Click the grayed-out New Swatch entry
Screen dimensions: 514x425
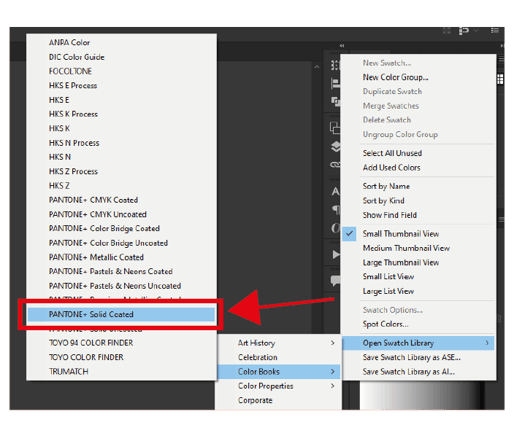[387, 63]
